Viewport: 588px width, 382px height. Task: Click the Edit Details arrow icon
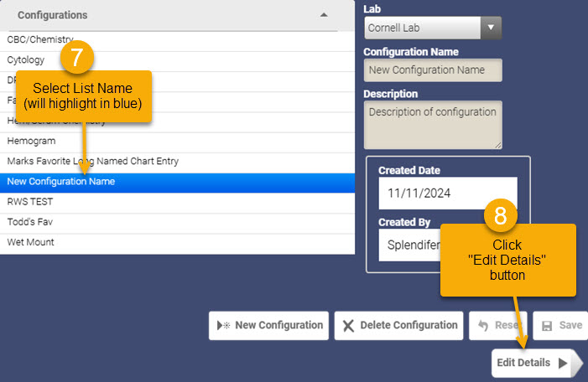(x=563, y=363)
